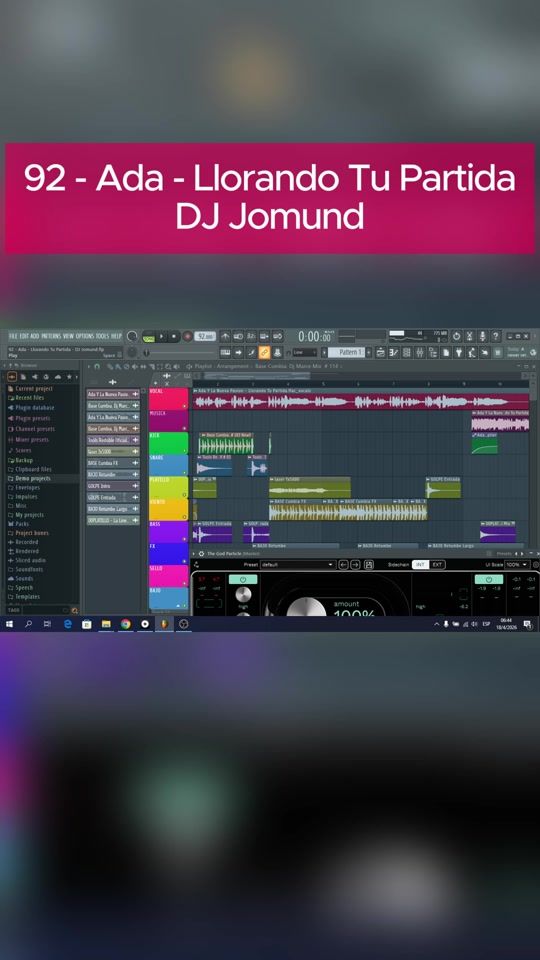
Task: Click the God Particle plugin gear icon
Action: 201,553
